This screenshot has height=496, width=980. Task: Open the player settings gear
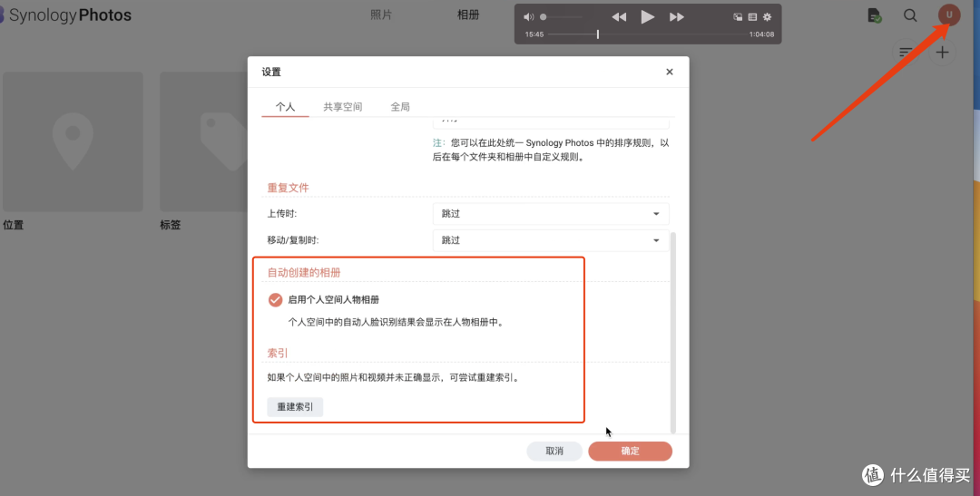(x=767, y=16)
